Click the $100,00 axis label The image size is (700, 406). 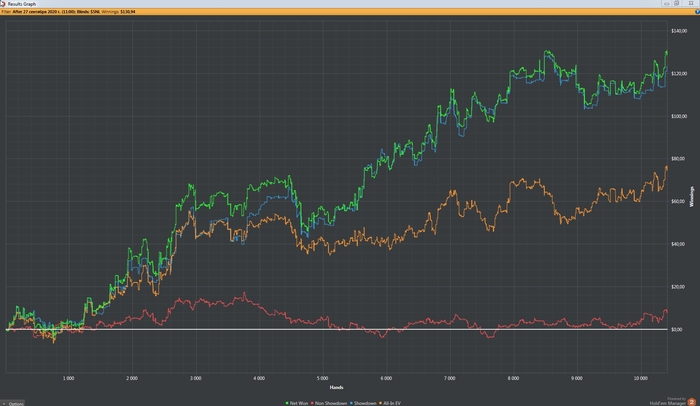pyautogui.click(x=679, y=116)
